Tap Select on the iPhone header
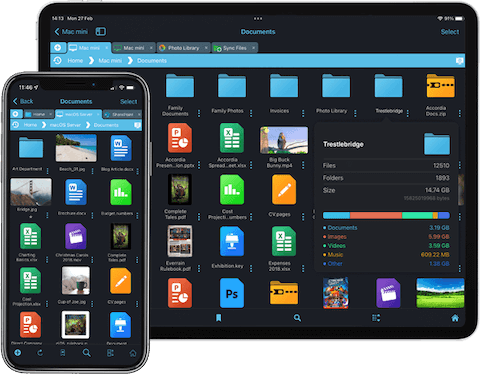480x374 pixels. coord(128,101)
